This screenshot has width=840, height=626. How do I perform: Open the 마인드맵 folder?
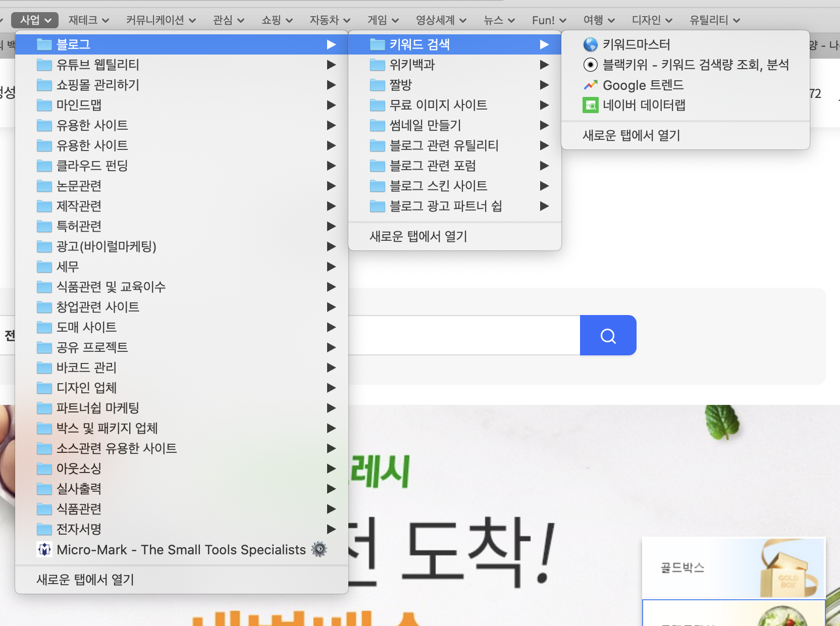pos(182,105)
